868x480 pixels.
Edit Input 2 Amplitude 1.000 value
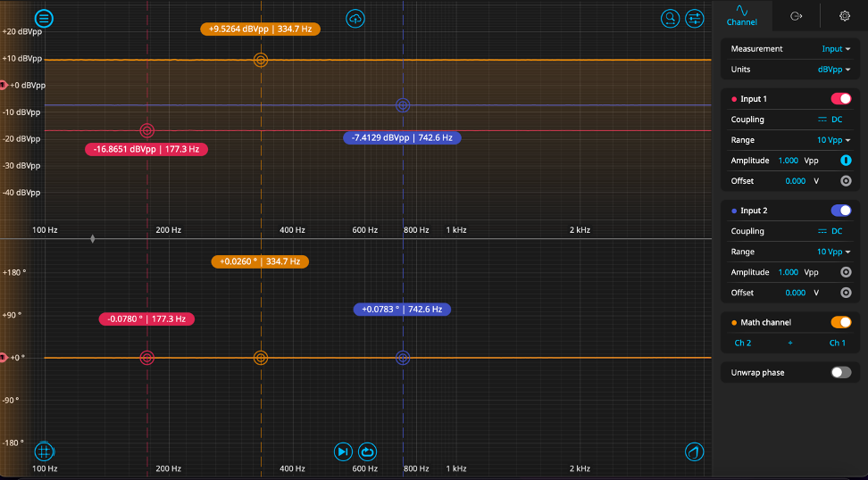point(789,272)
